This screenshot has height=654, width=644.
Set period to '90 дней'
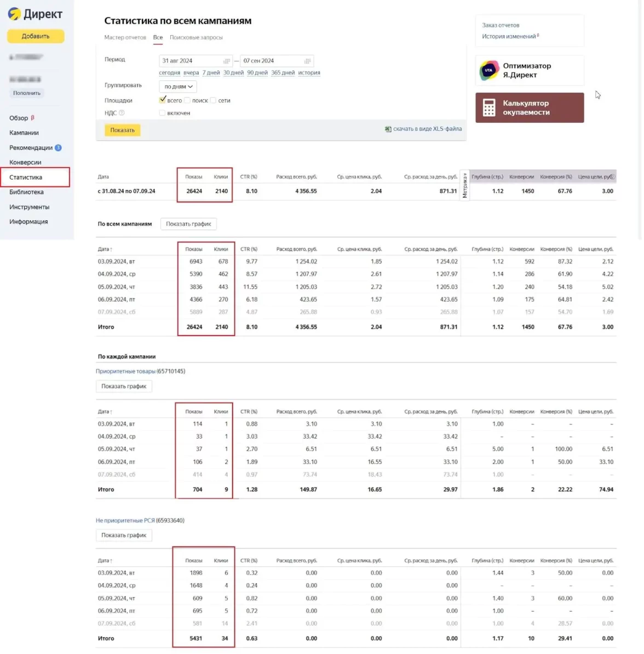[x=257, y=72]
